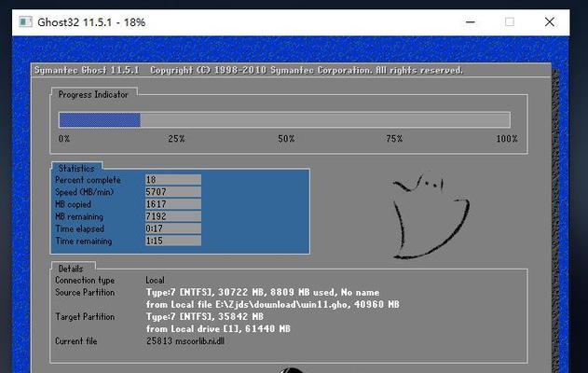Image resolution: width=588 pixels, height=373 pixels.
Task: Click the Target Partition 35842 MB line
Action: coord(205,317)
